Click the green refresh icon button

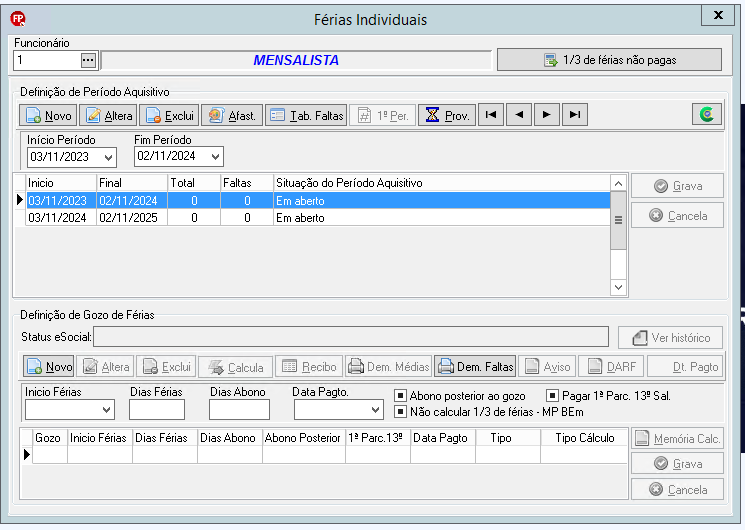coord(707,115)
